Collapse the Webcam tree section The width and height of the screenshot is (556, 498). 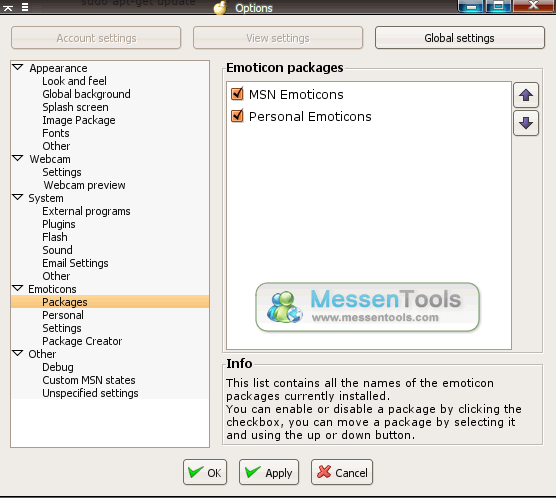pyautogui.click(x=18, y=158)
